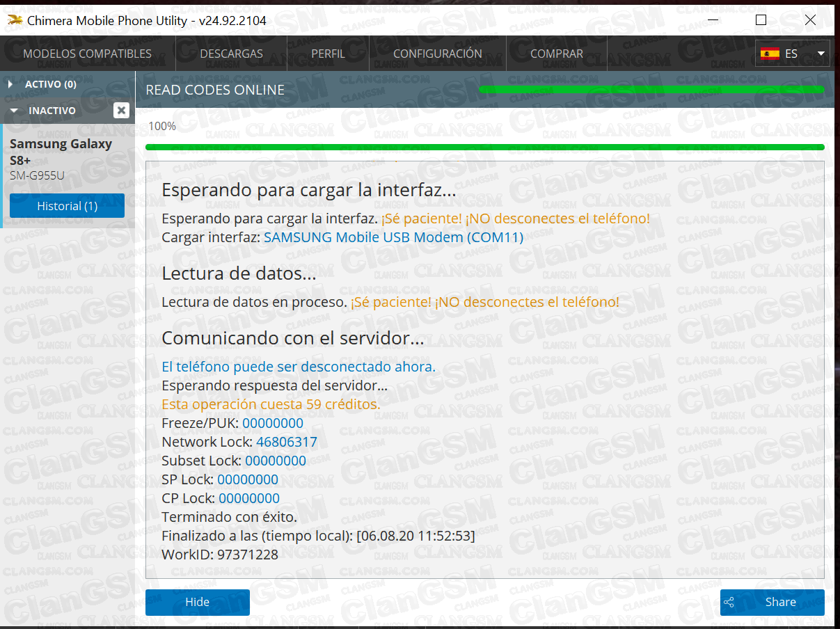Click 'Comunicando con el servidor...' heading
Screen dimensions: 840x629
click(293, 339)
